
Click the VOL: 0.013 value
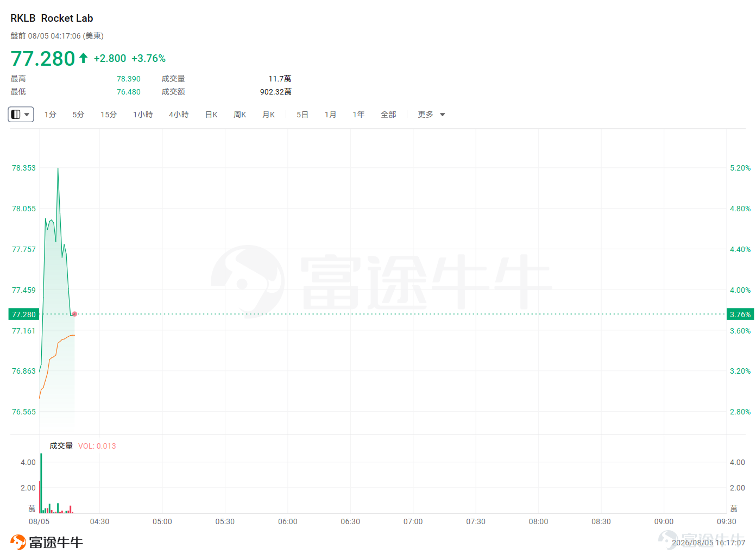click(x=97, y=446)
